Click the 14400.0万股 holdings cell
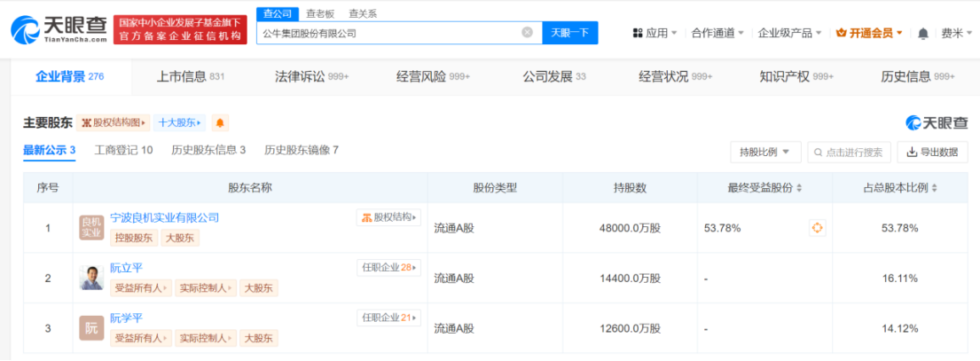980x361 pixels. [630, 279]
